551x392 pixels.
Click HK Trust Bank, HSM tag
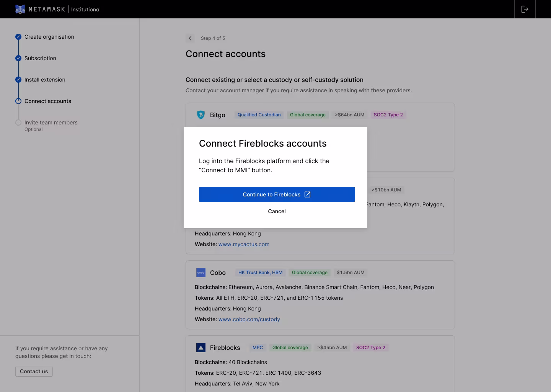[261, 273]
